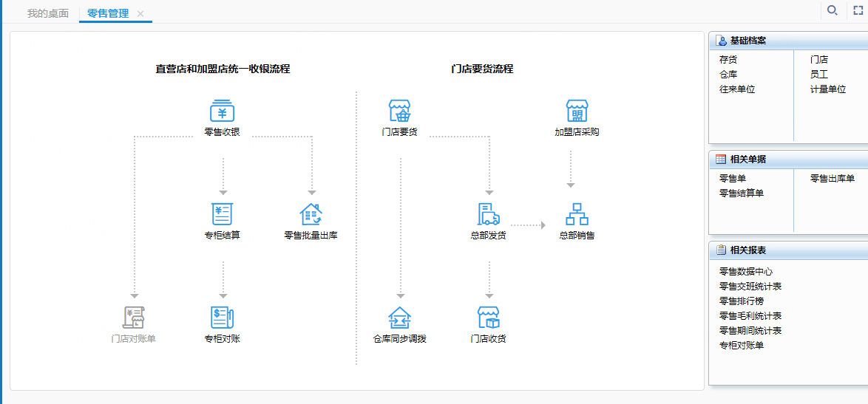868x404 pixels.
Task: Open the 计量单位 link
Action: coord(828,89)
